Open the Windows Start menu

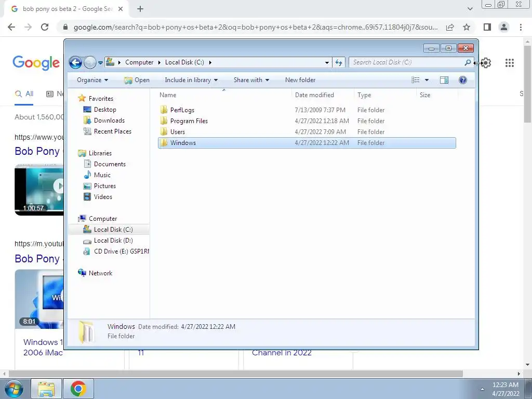point(14,389)
